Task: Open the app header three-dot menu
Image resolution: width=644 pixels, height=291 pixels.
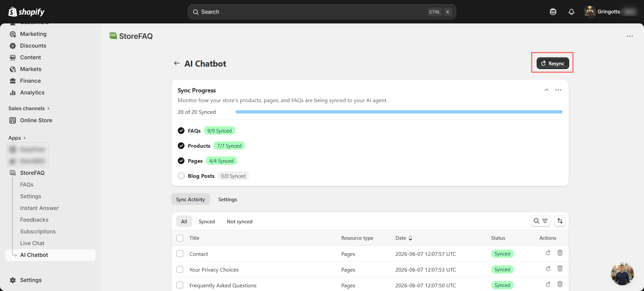Action: pyautogui.click(x=630, y=36)
